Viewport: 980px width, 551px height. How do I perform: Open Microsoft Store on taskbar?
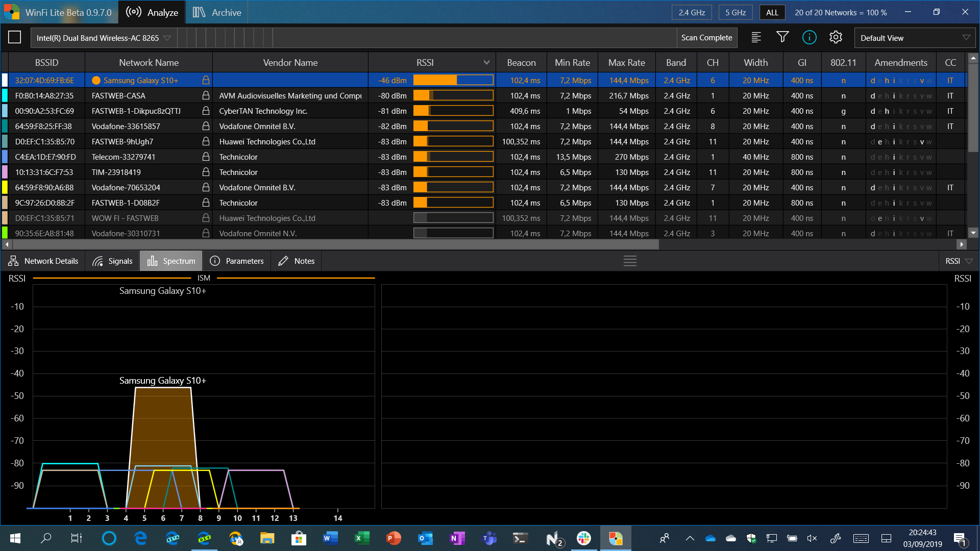(x=299, y=538)
